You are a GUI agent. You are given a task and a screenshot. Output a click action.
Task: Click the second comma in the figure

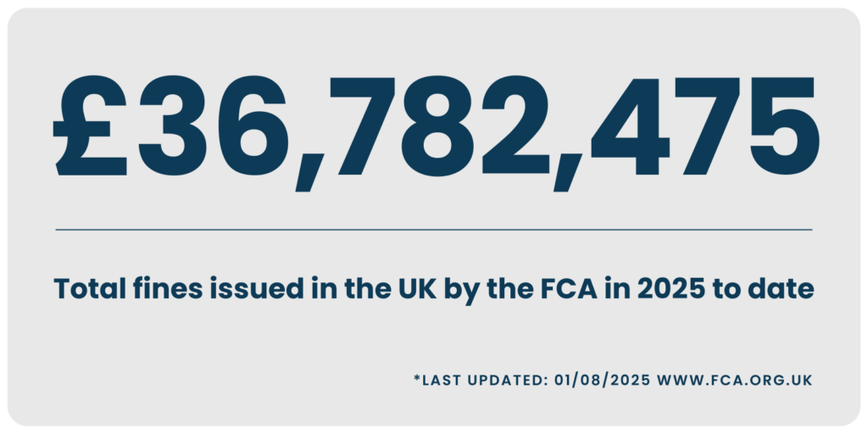[x=569, y=170]
